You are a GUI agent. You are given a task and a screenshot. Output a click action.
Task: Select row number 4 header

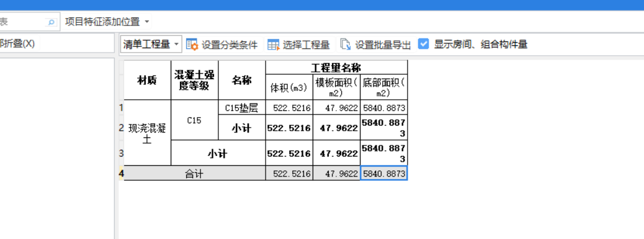(121, 173)
